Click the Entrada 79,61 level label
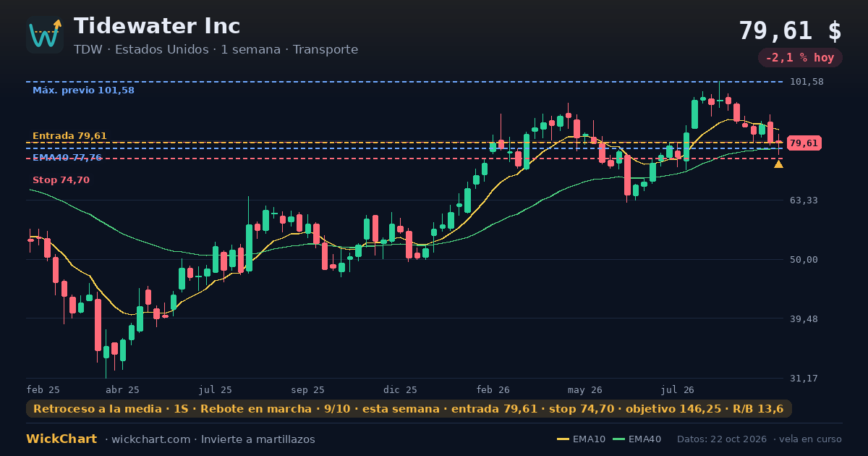868x456 pixels. [69, 136]
